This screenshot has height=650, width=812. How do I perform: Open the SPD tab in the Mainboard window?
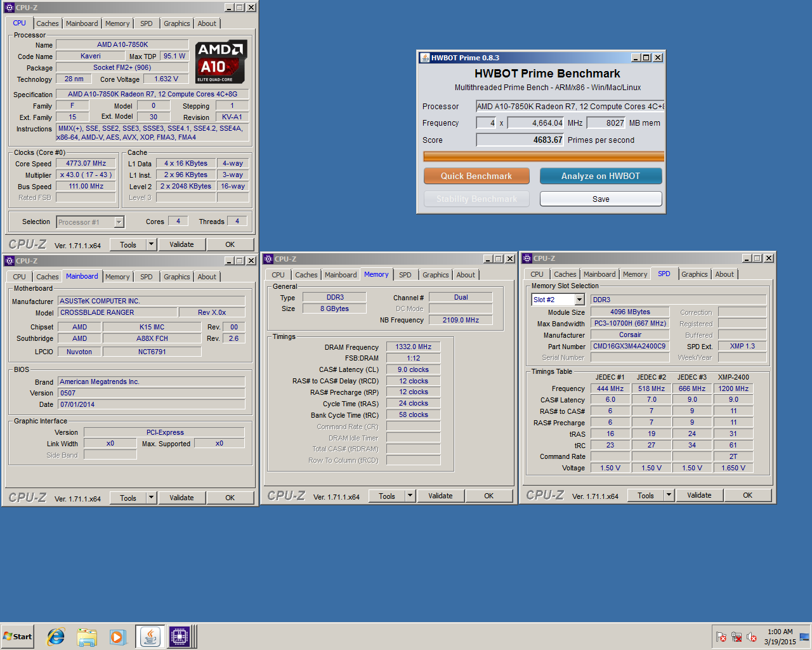(x=147, y=277)
